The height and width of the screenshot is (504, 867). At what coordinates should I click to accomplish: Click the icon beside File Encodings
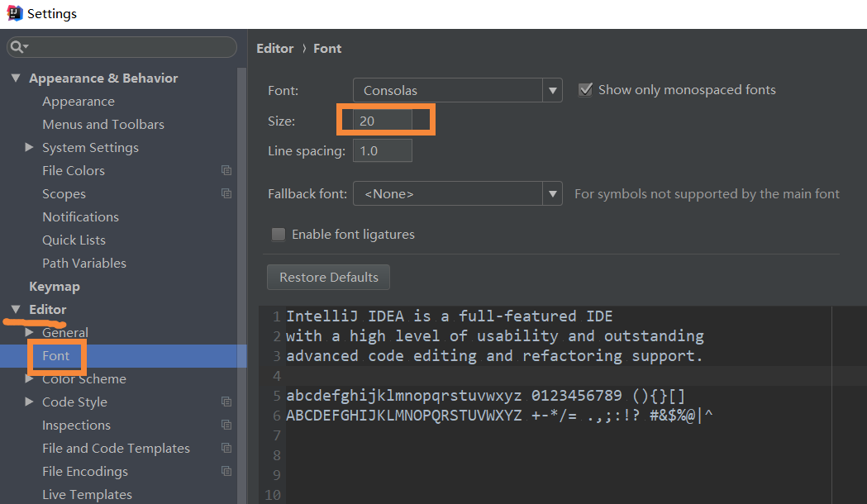pyautogui.click(x=226, y=472)
